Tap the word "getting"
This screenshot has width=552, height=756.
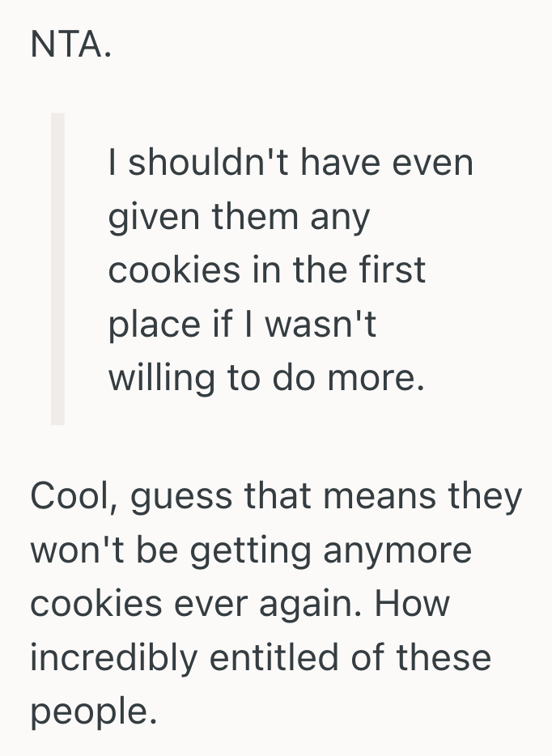coord(247,550)
